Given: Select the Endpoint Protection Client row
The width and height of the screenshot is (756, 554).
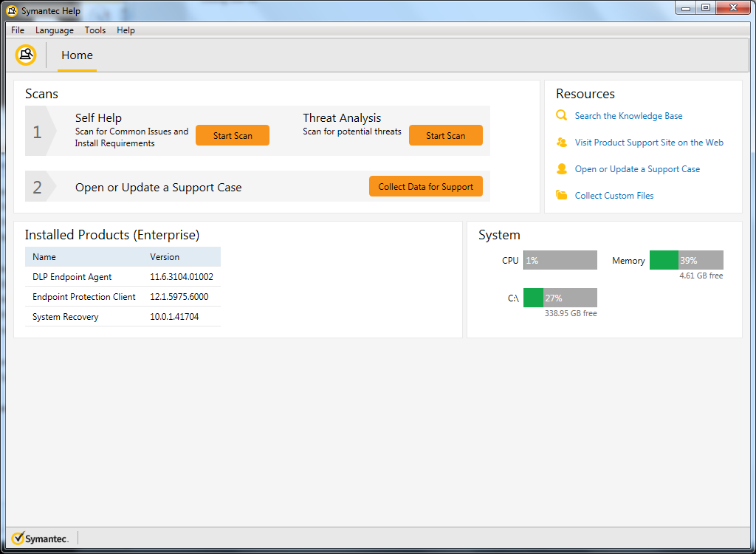Looking at the screenshot, I should coord(123,296).
